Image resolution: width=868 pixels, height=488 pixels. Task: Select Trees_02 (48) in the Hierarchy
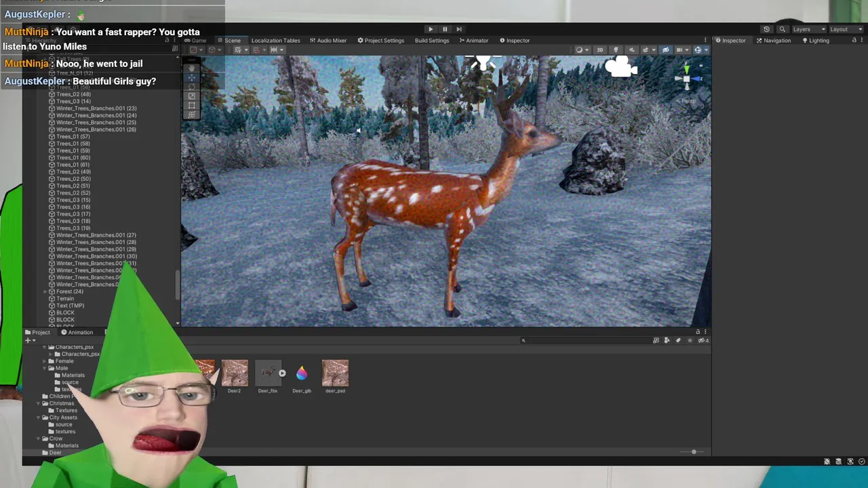73,94
